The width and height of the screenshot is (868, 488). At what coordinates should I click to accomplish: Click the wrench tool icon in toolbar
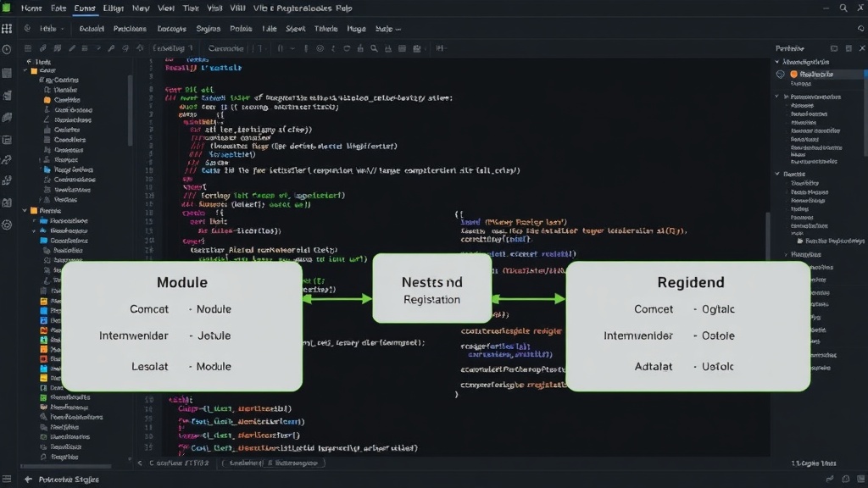111,48
